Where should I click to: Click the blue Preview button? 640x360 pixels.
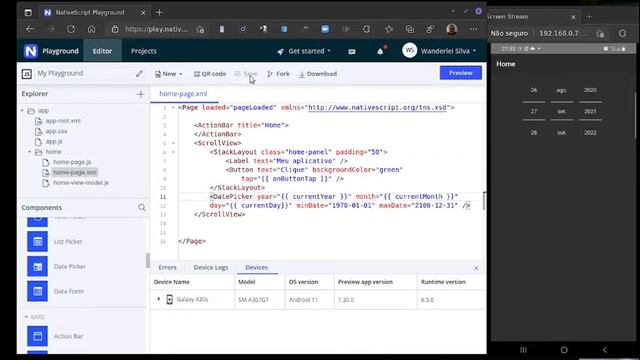coord(460,73)
